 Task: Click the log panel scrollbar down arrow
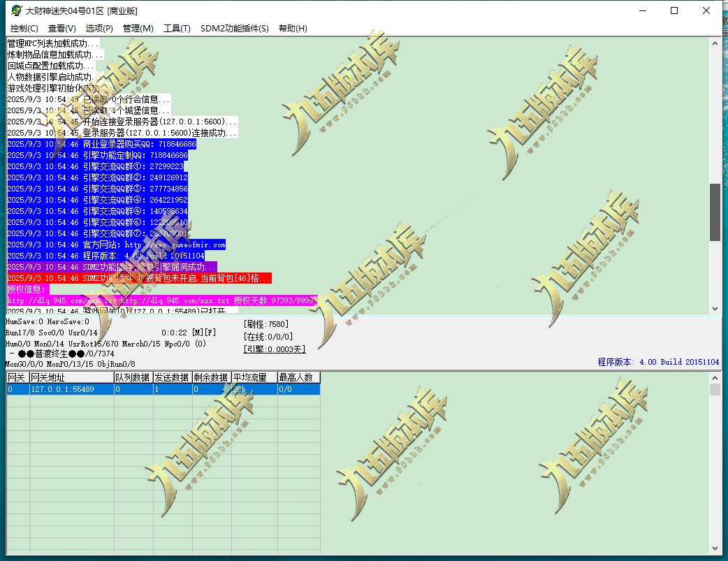715,308
